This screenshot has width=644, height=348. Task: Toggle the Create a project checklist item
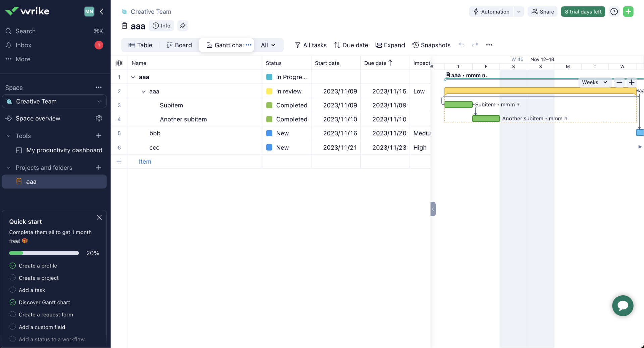(13, 278)
